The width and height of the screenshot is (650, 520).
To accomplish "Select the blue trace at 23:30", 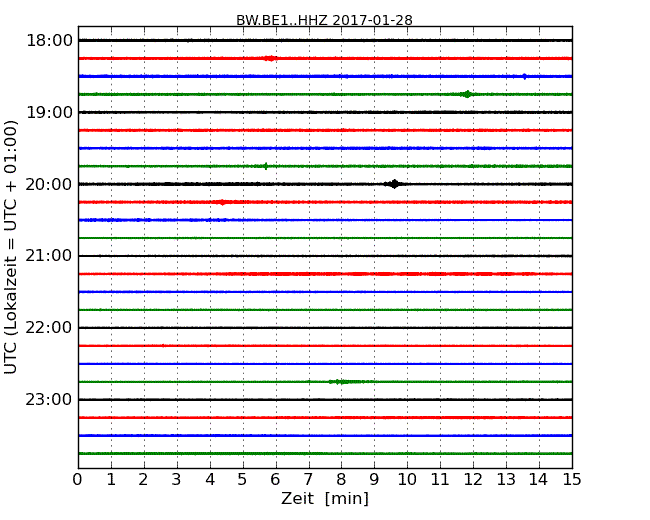I will [325, 435].
